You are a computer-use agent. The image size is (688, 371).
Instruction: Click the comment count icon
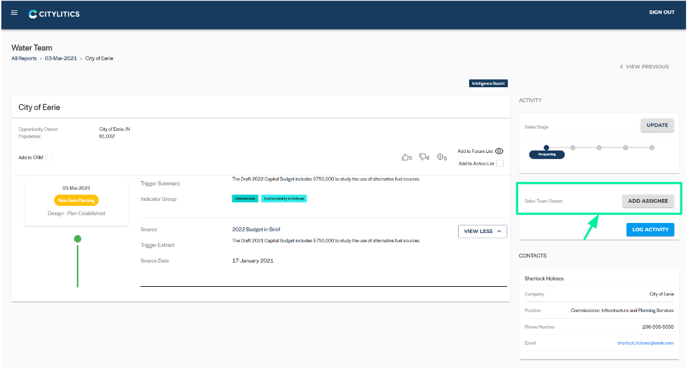pyautogui.click(x=441, y=157)
